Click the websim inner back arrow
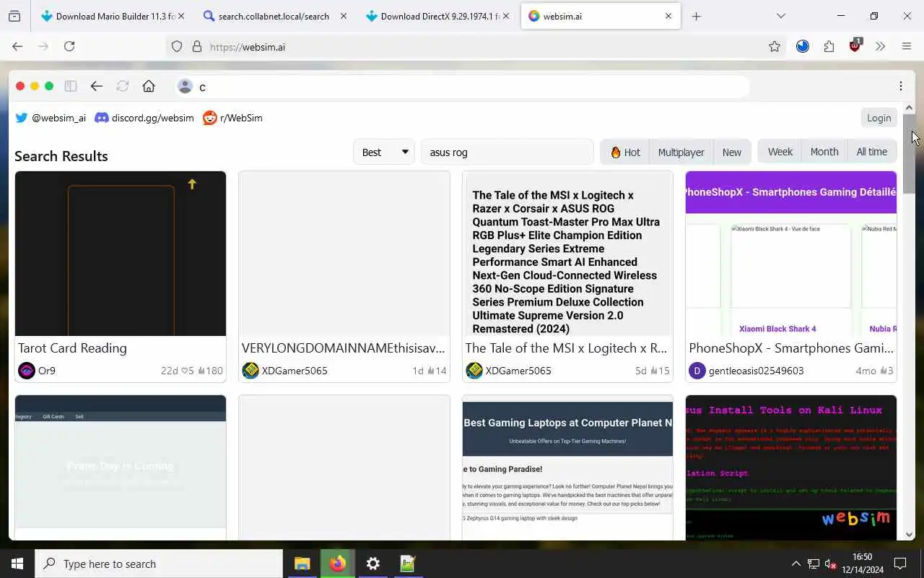Viewport: 924px width, 578px height. click(x=97, y=87)
